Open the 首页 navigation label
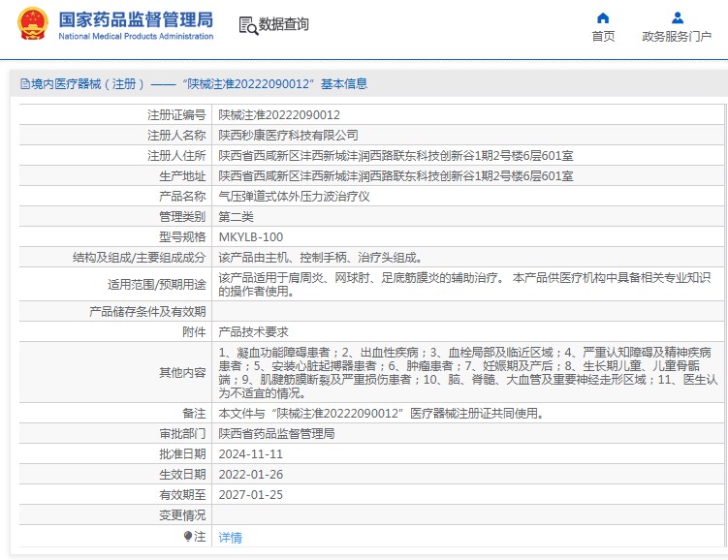The width and height of the screenshot is (728, 560). 603,37
